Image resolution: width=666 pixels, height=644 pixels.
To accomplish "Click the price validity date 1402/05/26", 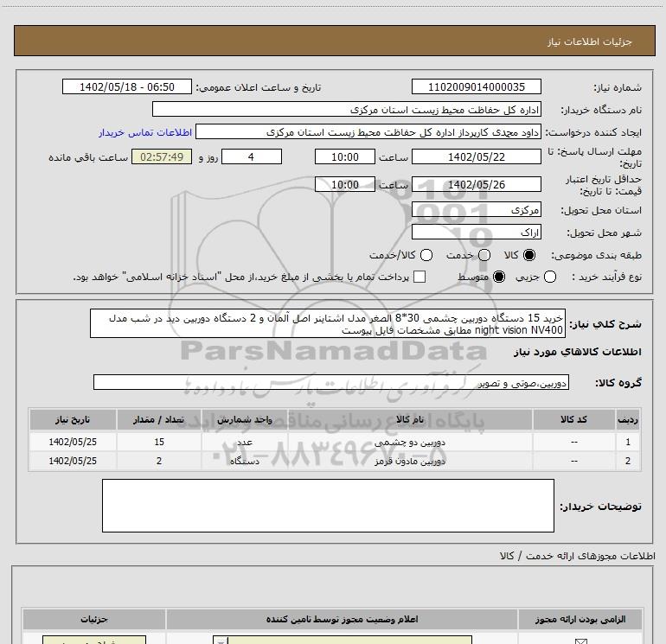I will [x=476, y=184].
